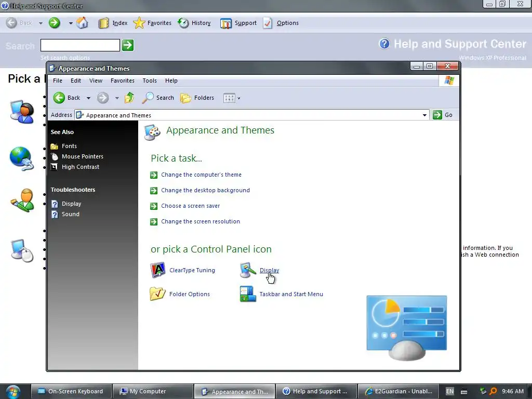Click the orange magnifier tray icon
Screen dimensions: 532x399
click(493, 391)
